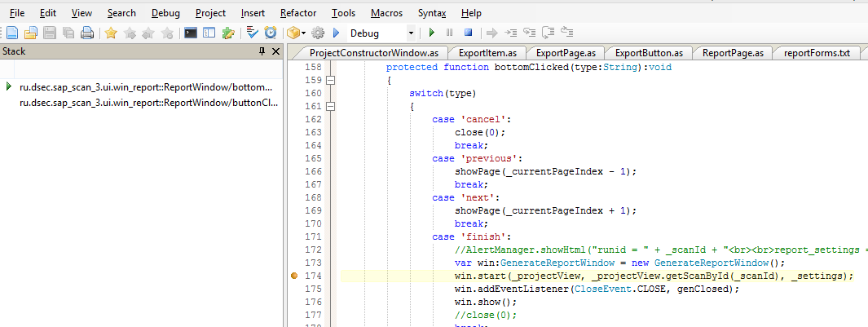Screen dimensions: 868x327
Task: Click the Save All toolbar icon
Action: click(68, 33)
